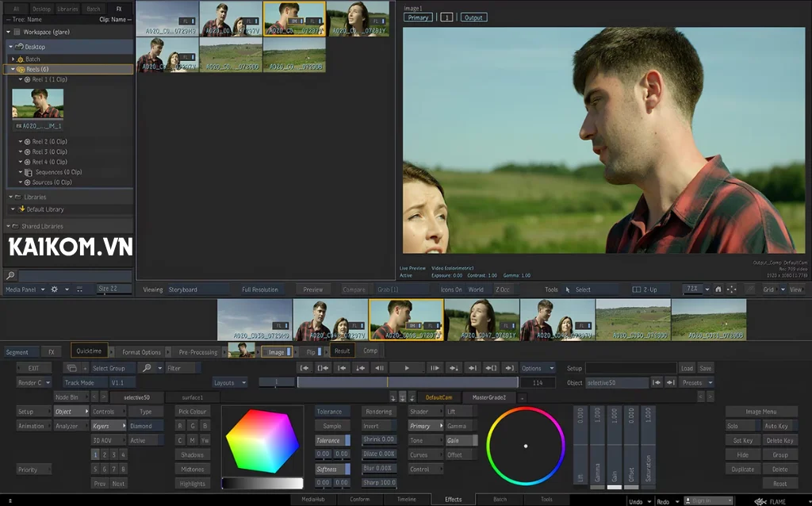Open the Presets dropdown
The width and height of the screenshot is (812, 506).
[x=697, y=383]
